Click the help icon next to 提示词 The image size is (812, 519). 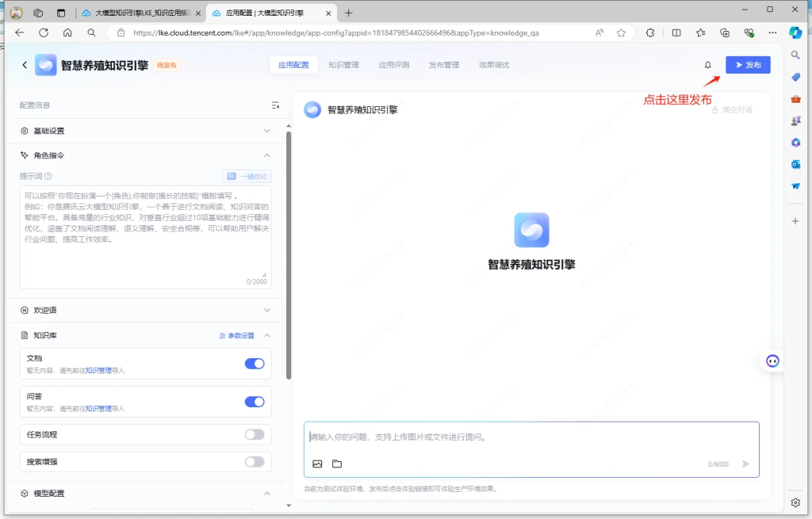[x=48, y=177]
